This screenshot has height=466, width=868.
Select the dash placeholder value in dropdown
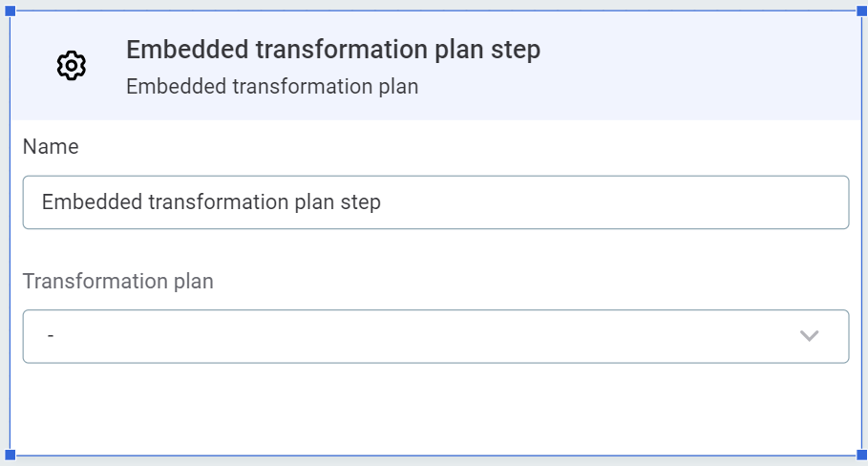point(50,336)
